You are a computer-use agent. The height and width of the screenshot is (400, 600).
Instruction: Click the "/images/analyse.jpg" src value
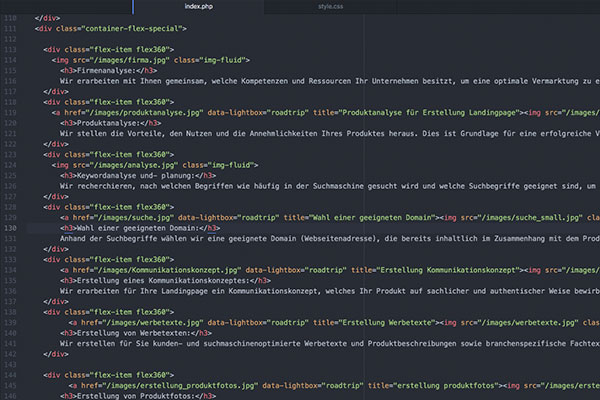coord(136,165)
